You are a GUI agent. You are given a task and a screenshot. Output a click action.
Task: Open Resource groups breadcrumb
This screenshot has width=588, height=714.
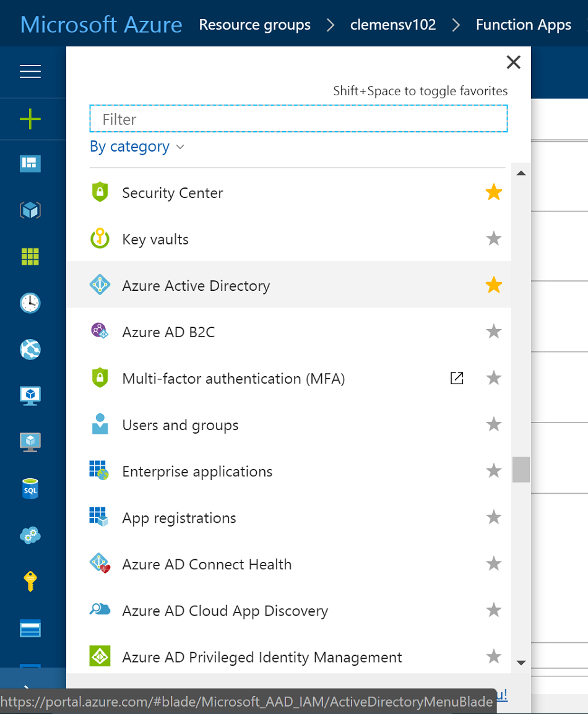[254, 25]
